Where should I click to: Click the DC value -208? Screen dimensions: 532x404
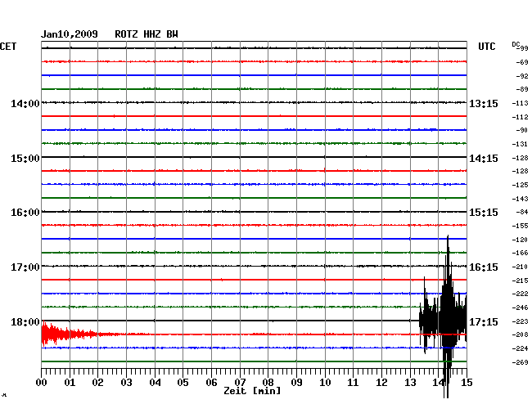tap(520, 334)
